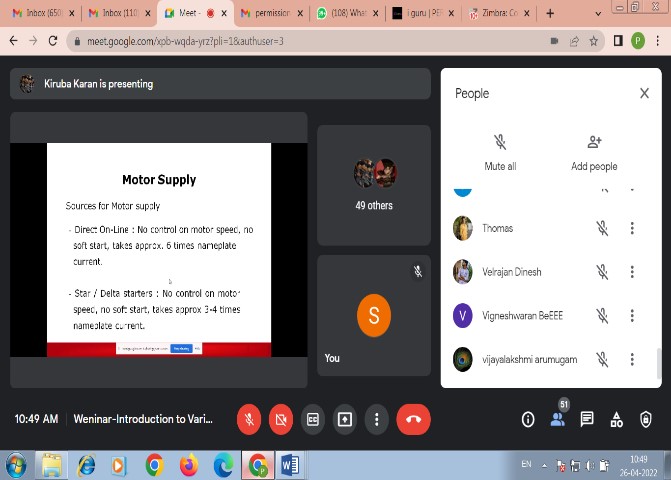Image resolution: width=671 pixels, height=480 pixels.
Task: Open more actions for Thomas
Action: coord(632,228)
